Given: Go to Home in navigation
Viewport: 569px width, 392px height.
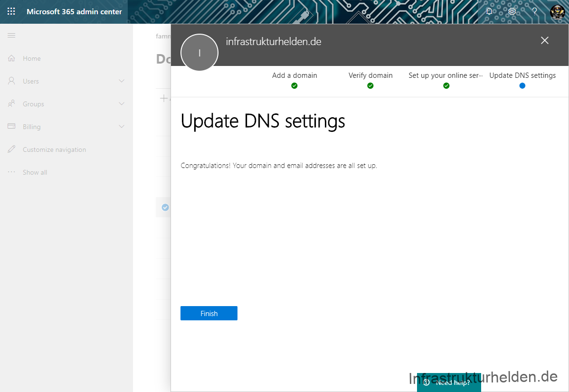Looking at the screenshot, I should tap(31, 58).
